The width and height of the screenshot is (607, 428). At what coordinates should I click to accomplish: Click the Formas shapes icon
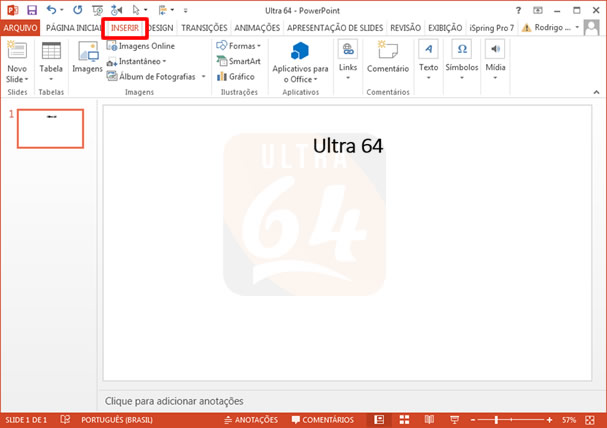221,46
